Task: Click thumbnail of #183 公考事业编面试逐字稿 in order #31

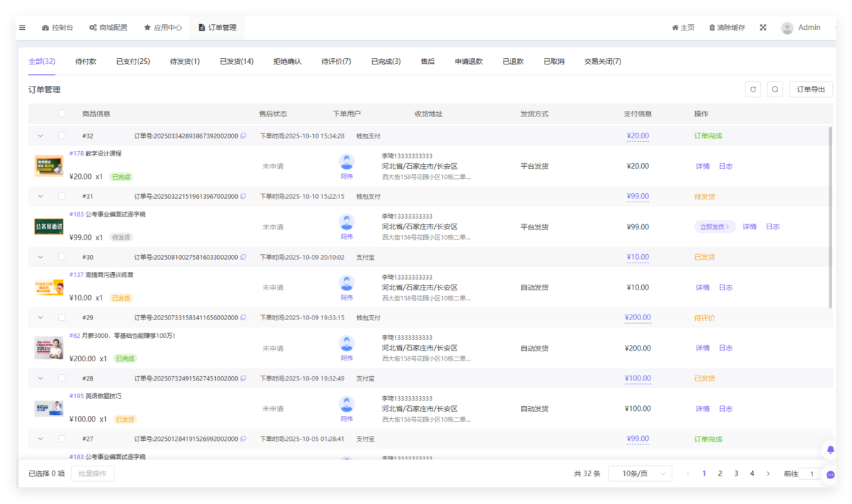Action: point(49,227)
